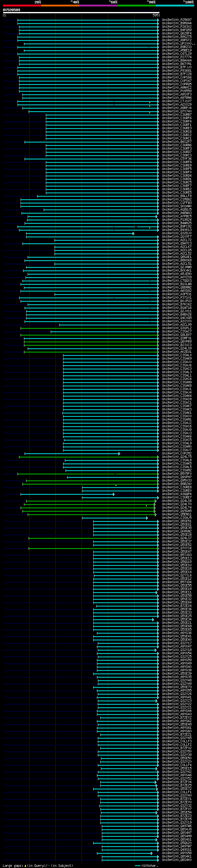
Task: Select hit label UniRef100_B7FIZ8
Action: tap(176, 74)
